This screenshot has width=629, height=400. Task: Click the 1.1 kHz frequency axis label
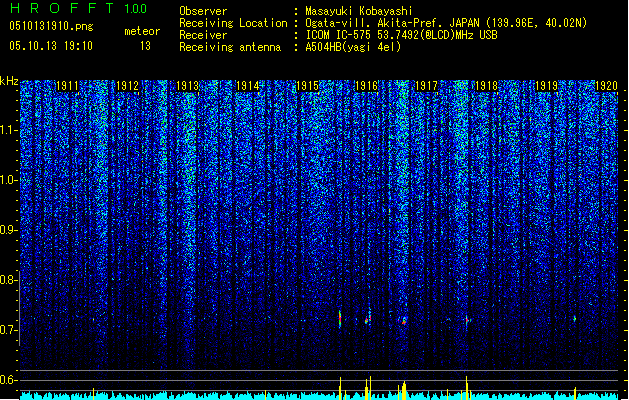click(9, 130)
